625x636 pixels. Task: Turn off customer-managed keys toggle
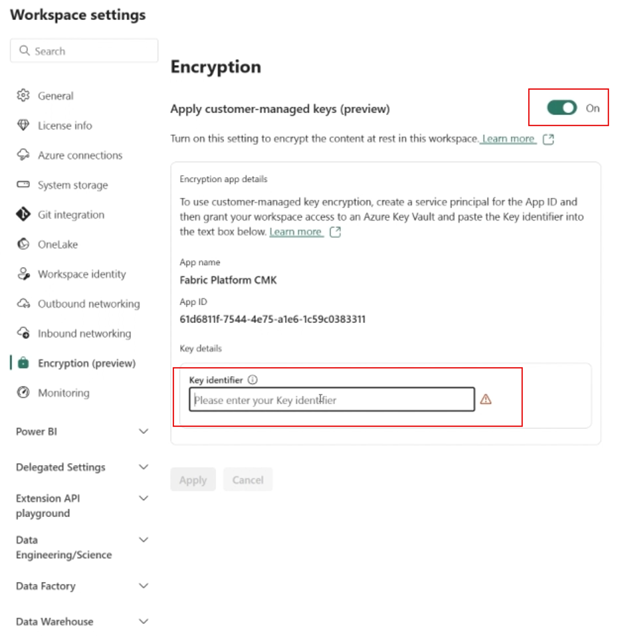[x=562, y=108]
